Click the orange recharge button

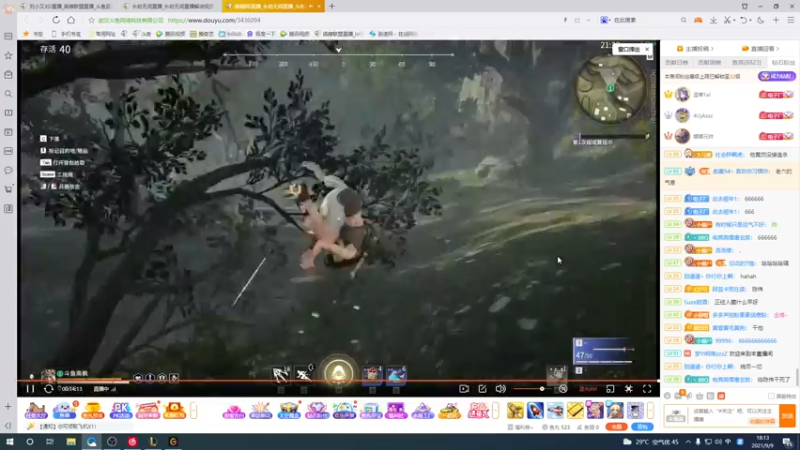coord(616,427)
